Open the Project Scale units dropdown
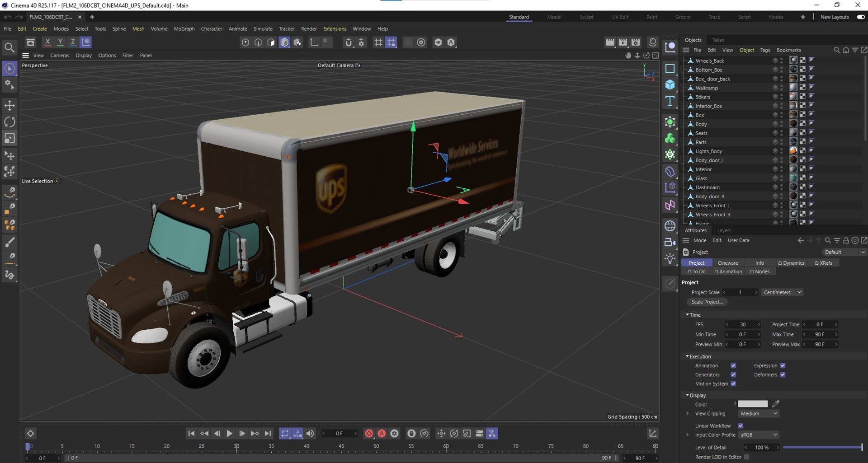 tap(782, 293)
